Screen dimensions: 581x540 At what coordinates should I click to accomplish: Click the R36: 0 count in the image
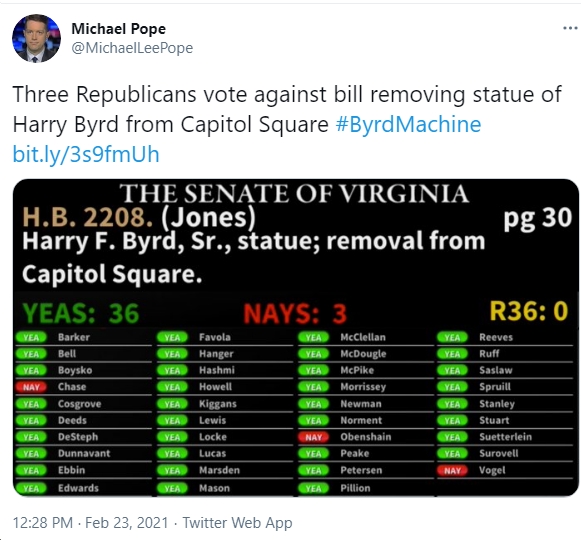[x=529, y=311]
